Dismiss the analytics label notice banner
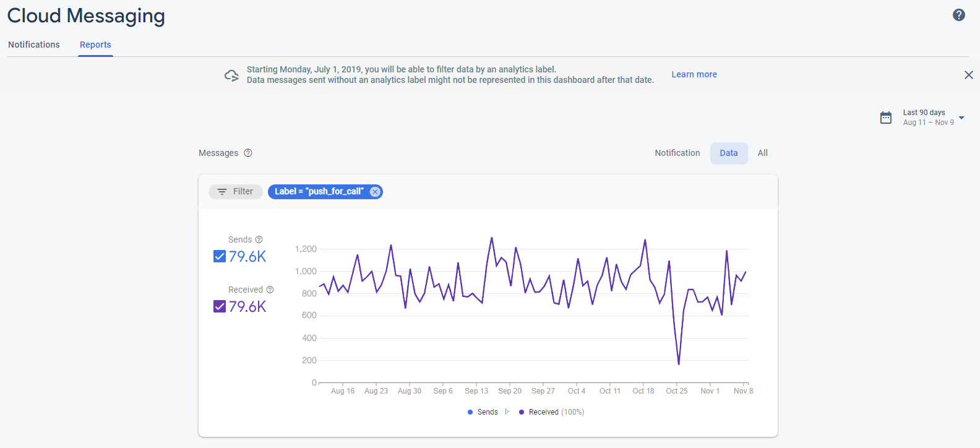The width and height of the screenshot is (980, 448). pyautogui.click(x=969, y=75)
